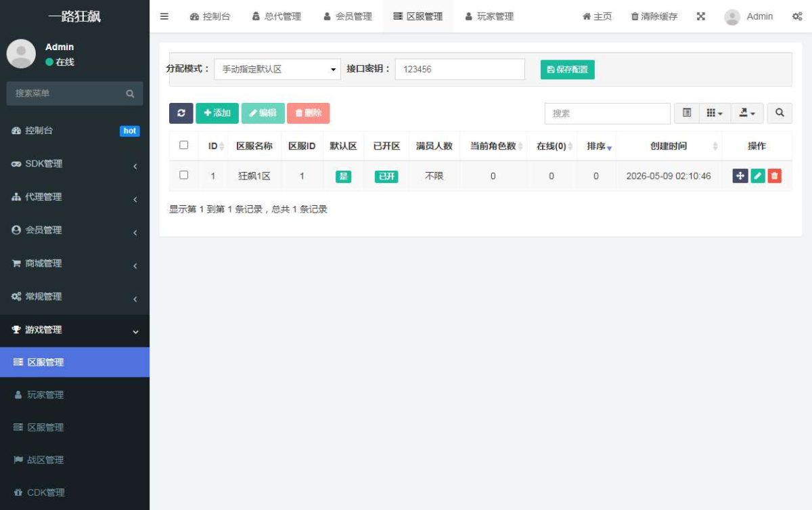Image resolution: width=812 pixels, height=510 pixels.
Task: Enter fullscreen with the expand icon
Action: pos(701,16)
